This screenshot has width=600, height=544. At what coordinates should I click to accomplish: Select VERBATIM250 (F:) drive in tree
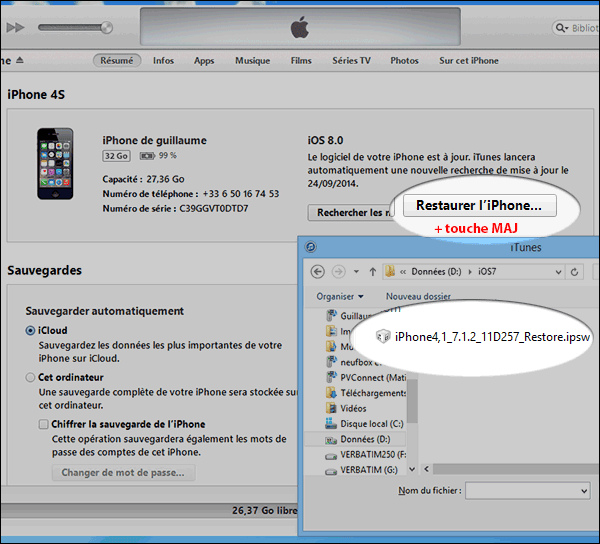coord(365,454)
